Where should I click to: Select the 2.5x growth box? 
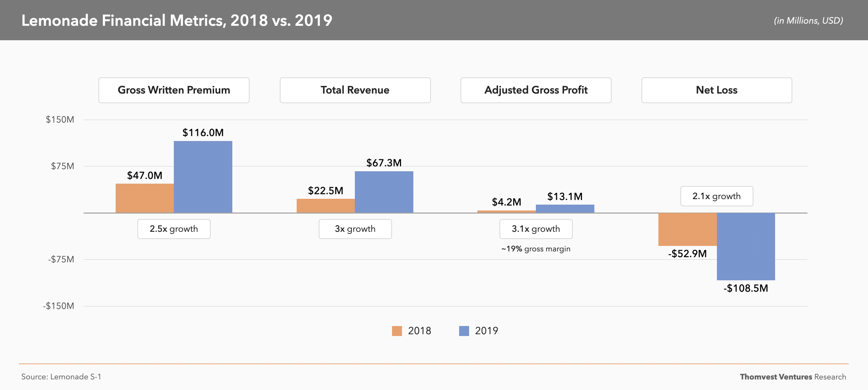click(x=174, y=229)
